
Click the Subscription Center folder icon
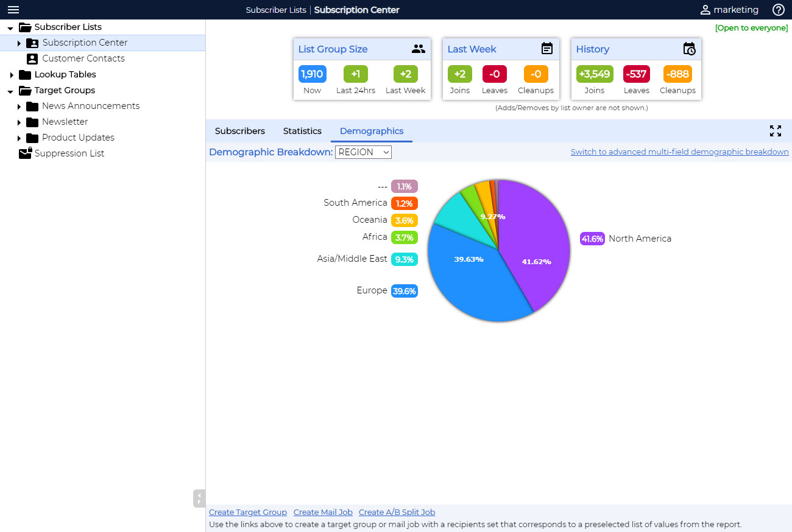point(32,43)
